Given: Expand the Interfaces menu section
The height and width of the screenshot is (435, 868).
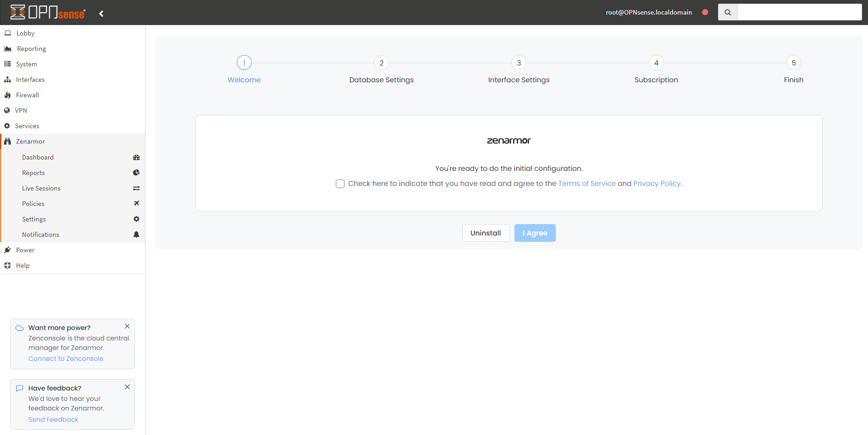Looking at the screenshot, I should (30, 79).
